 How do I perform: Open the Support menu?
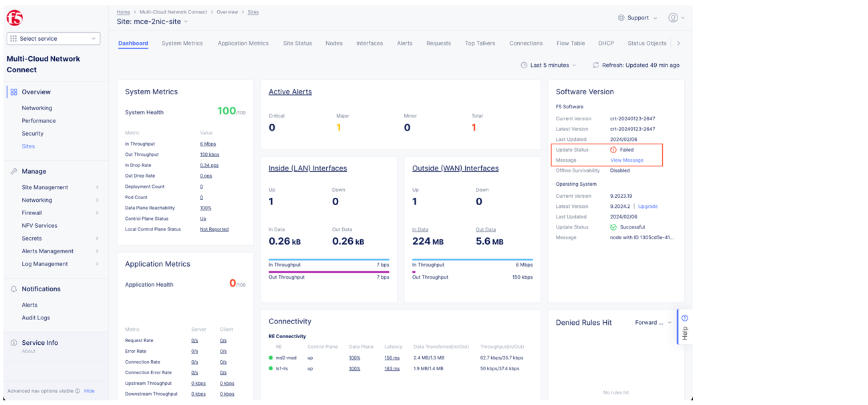635,17
